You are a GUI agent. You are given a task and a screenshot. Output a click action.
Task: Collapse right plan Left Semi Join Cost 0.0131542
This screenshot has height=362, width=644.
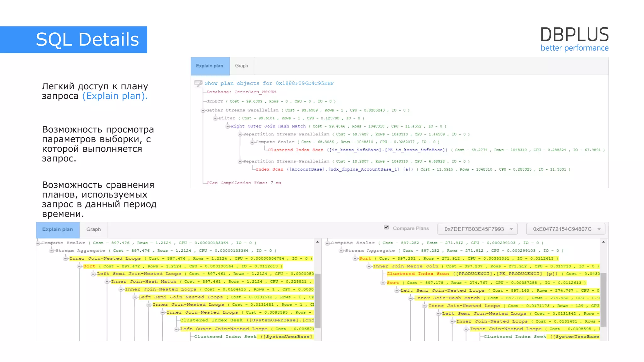pyautogui.click(x=438, y=314)
